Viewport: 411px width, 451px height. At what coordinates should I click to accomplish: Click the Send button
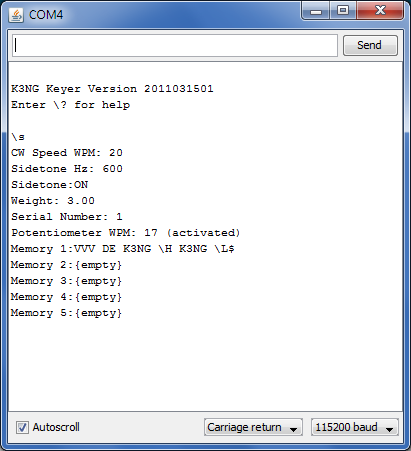(370, 45)
